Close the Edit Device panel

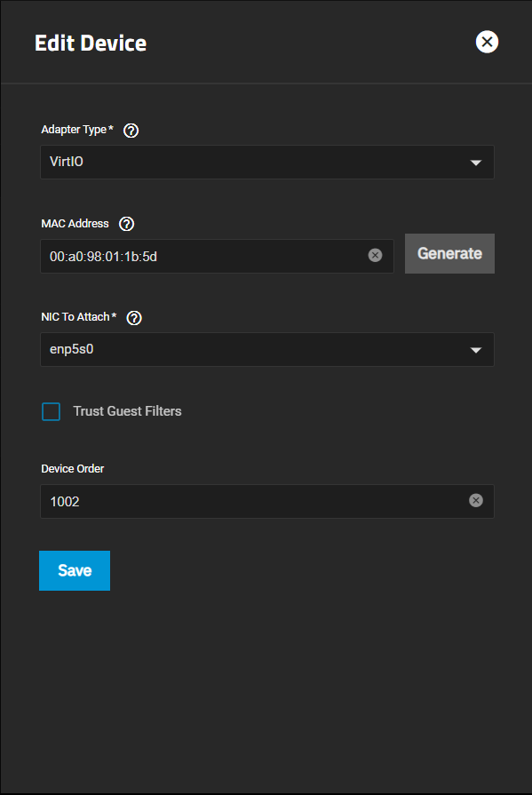coord(487,42)
